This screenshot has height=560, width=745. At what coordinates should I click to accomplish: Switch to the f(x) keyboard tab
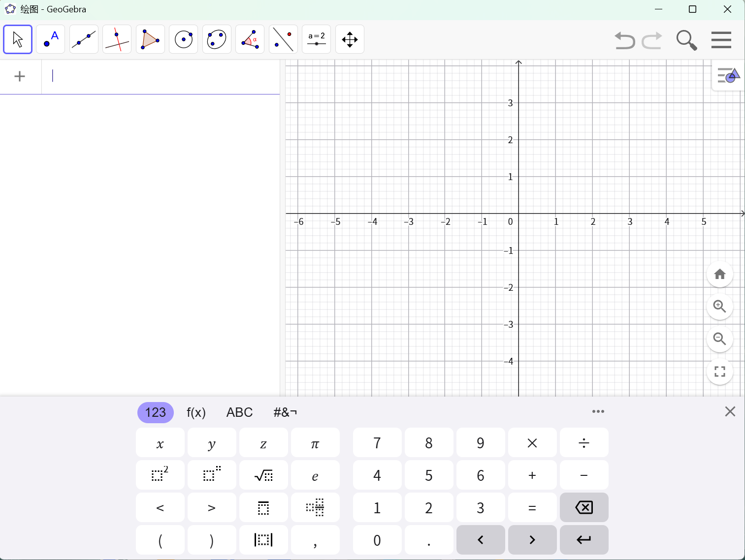click(196, 412)
